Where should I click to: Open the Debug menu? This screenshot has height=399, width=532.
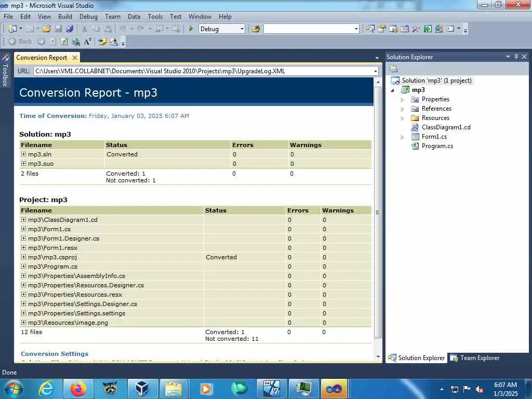(88, 16)
